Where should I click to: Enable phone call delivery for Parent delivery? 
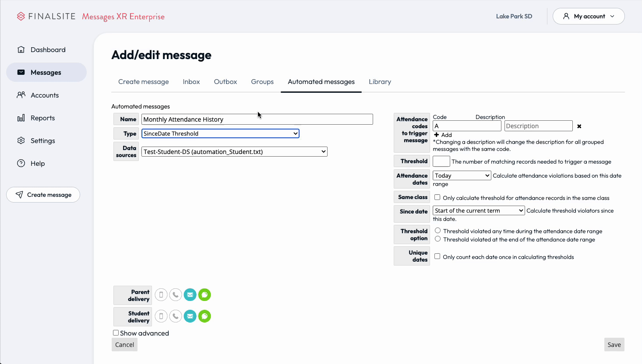175,294
